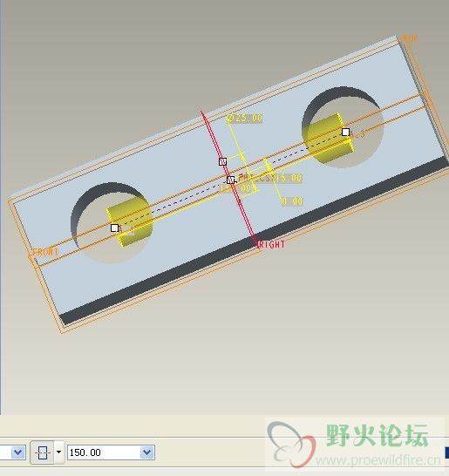This screenshot has height=476, width=449.
Task: Open the depth option flyout arrow
Action: point(59,452)
